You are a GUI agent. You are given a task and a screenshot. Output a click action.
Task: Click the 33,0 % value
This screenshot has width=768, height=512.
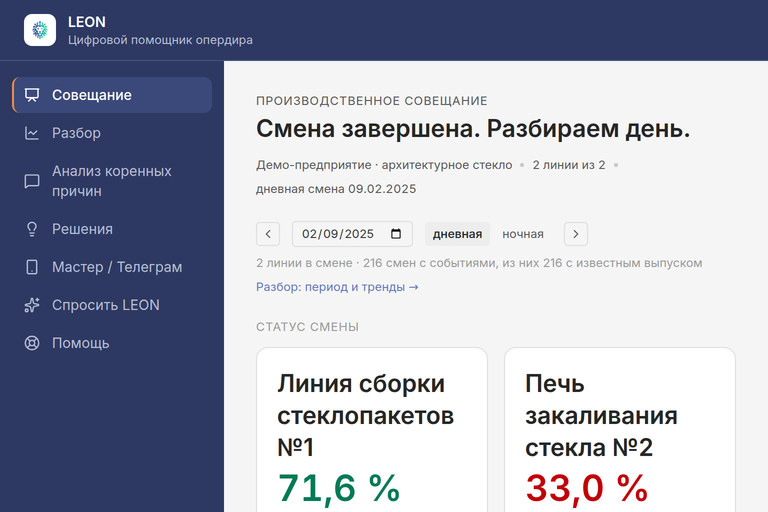[x=586, y=488]
